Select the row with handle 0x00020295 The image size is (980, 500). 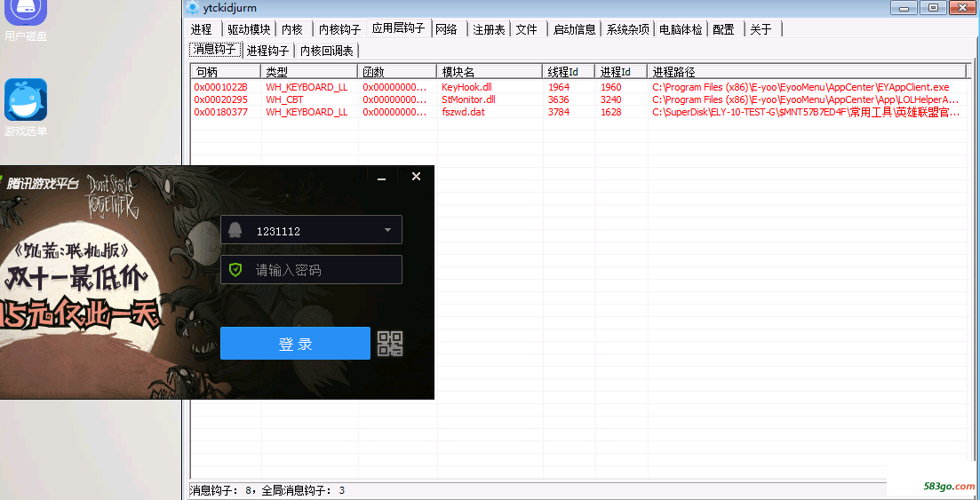click(x=578, y=99)
